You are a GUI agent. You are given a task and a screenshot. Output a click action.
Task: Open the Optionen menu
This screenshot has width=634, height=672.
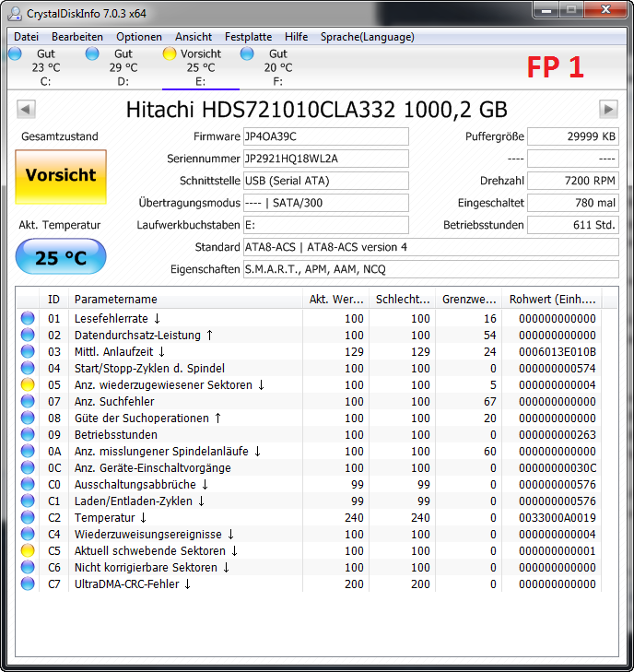pos(139,37)
